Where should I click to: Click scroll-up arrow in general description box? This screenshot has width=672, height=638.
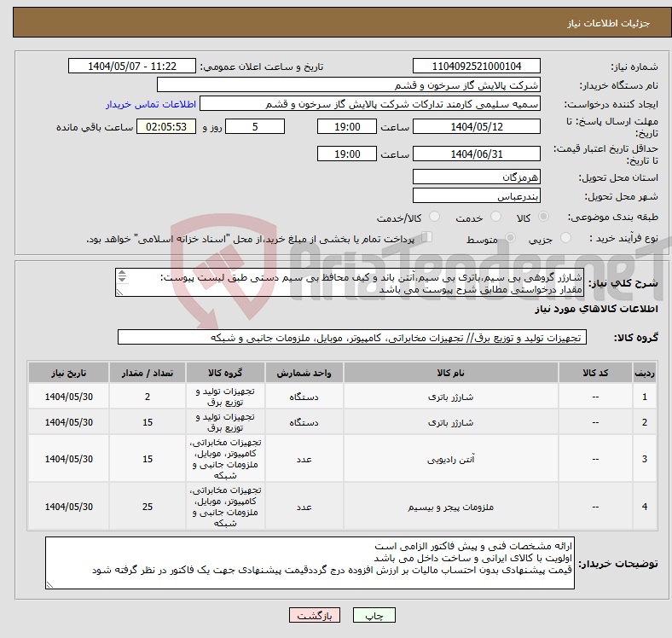[x=122, y=275]
